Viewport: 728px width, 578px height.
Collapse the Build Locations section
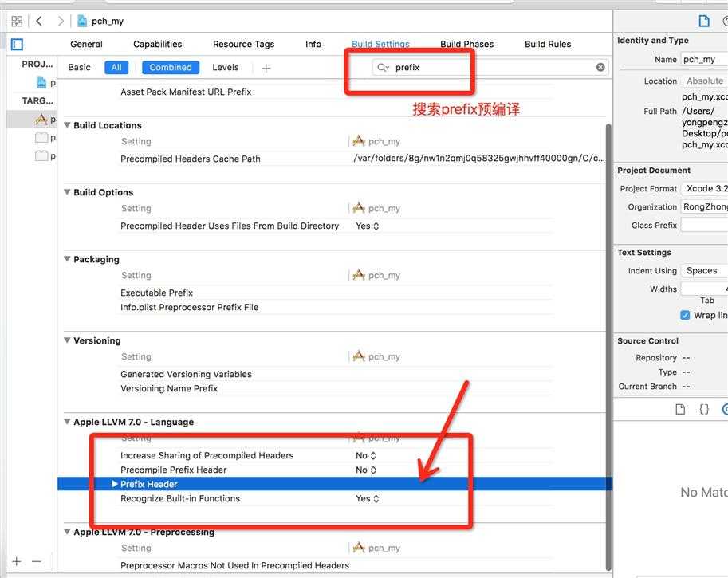point(67,125)
